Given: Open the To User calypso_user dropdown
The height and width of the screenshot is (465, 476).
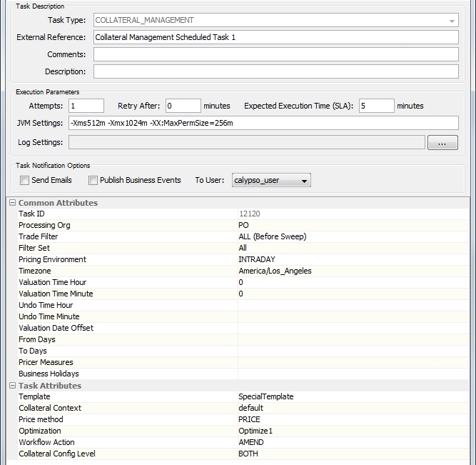Looking at the screenshot, I should [271, 180].
